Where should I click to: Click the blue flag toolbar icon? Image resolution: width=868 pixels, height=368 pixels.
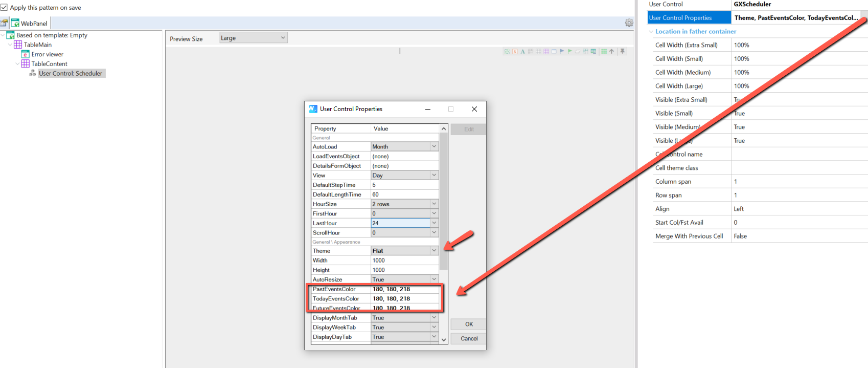pyautogui.click(x=562, y=51)
